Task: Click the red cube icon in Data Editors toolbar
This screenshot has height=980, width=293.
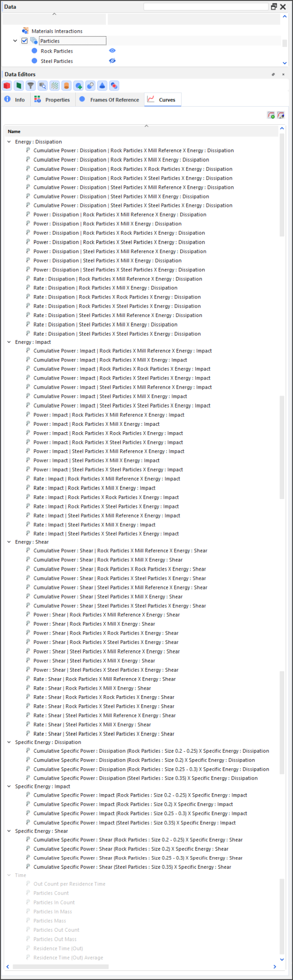Action: click(7, 86)
